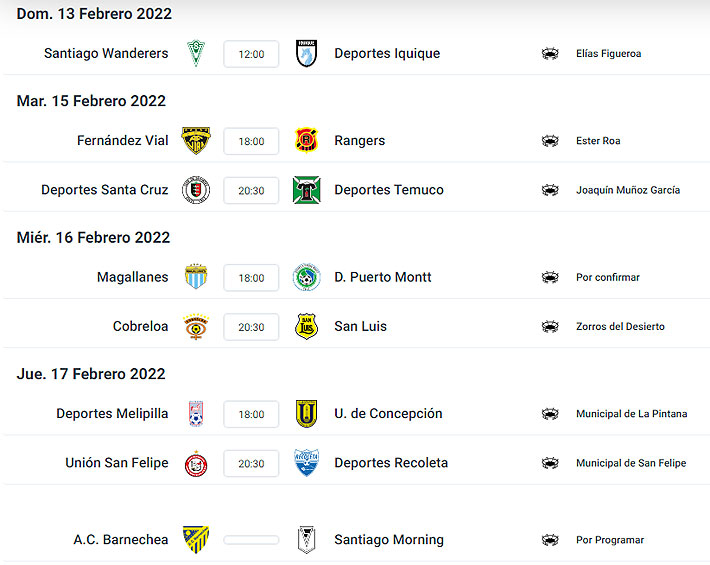710x565 pixels.
Task: Click the San Luis yellow crest
Action: [307, 326]
